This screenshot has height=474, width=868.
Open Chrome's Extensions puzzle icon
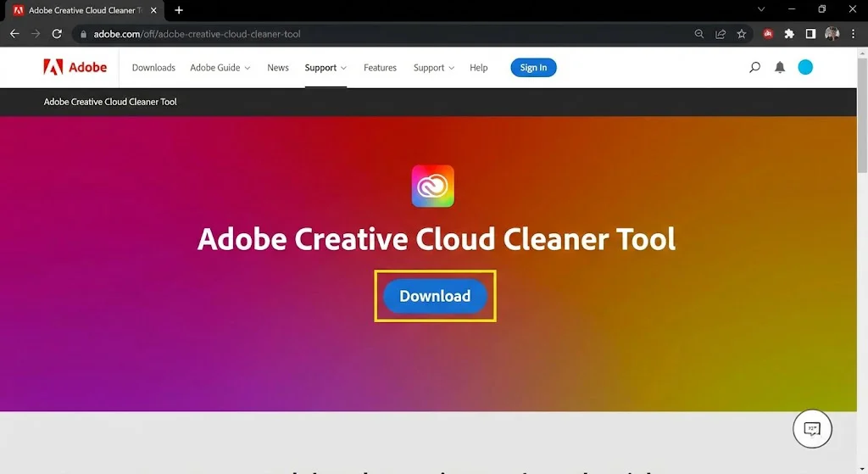[789, 34]
